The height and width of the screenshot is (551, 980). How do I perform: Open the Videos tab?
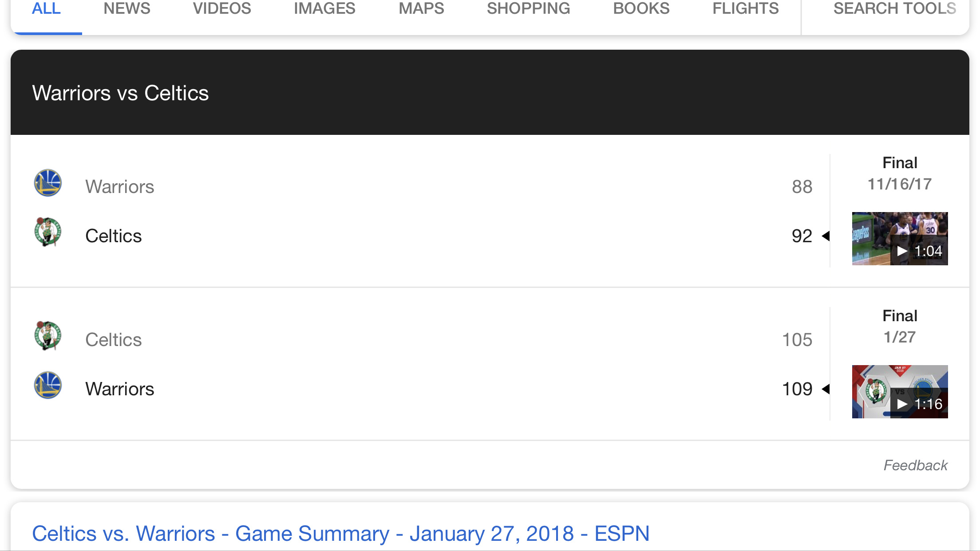pyautogui.click(x=222, y=9)
